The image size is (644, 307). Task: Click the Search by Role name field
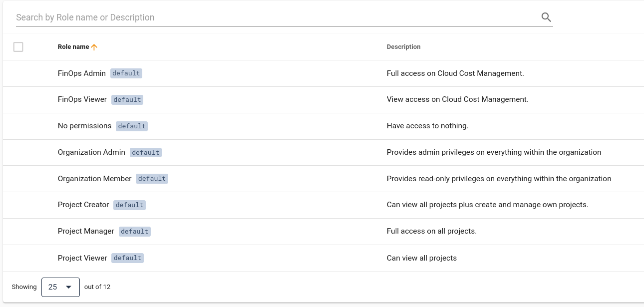pyautogui.click(x=275, y=17)
